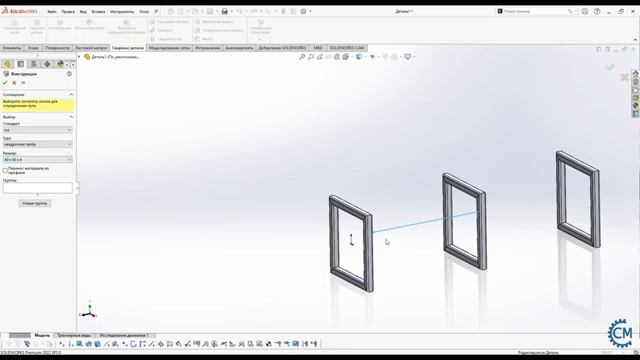
Task: Click the SOLIDWORKS Help question icon
Action: pyautogui.click(x=597, y=11)
